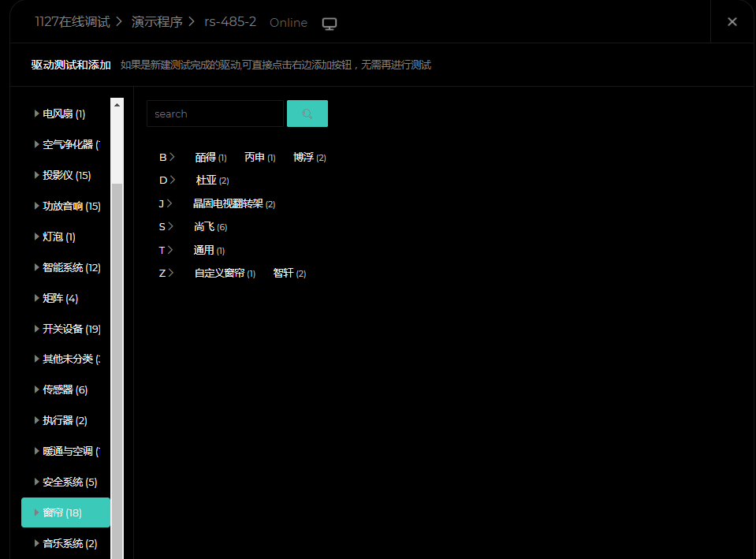Go to 演示程序 in the breadcrumb
The image size is (756, 559).
pos(157,22)
